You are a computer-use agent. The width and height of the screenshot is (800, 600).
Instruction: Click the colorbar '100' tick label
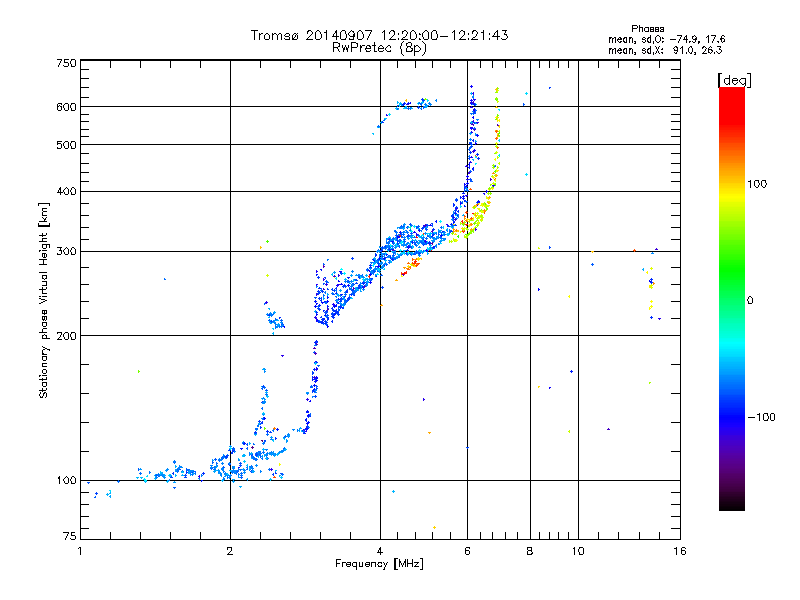(757, 184)
